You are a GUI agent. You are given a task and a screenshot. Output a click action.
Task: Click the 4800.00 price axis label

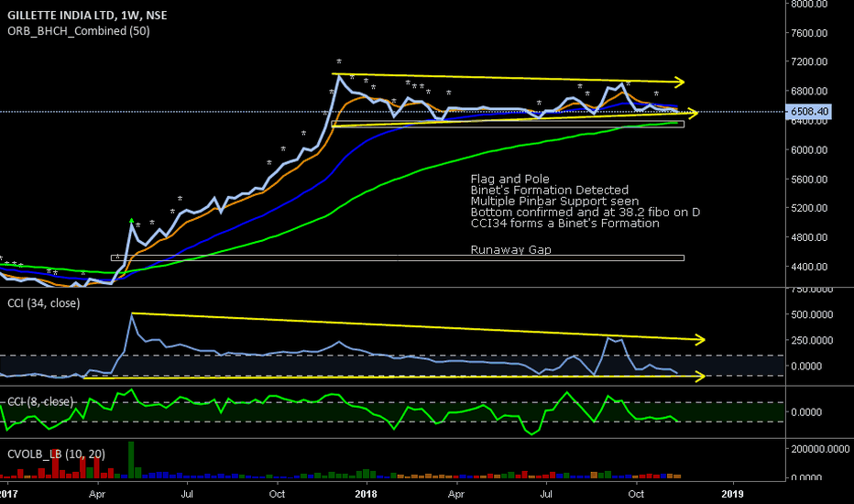pos(809,237)
